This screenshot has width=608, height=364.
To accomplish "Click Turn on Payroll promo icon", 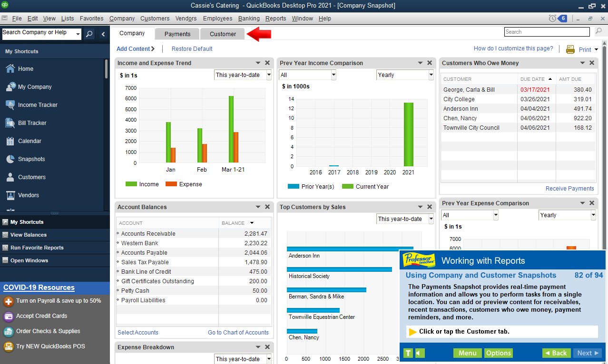I will pyautogui.click(x=8, y=301).
